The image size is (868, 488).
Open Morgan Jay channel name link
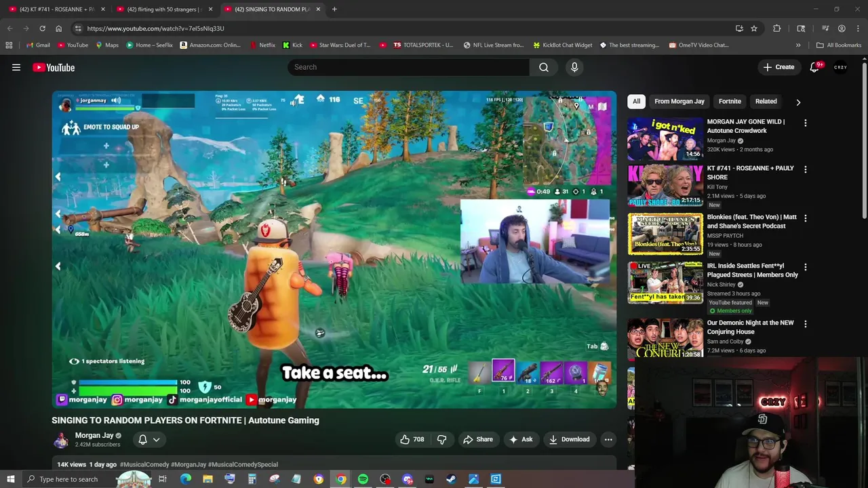coord(94,436)
